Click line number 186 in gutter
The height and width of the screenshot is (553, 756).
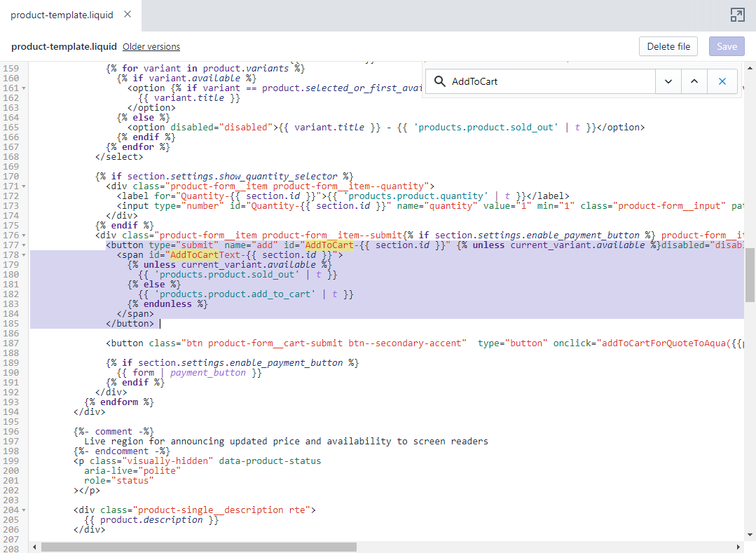[11, 334]
